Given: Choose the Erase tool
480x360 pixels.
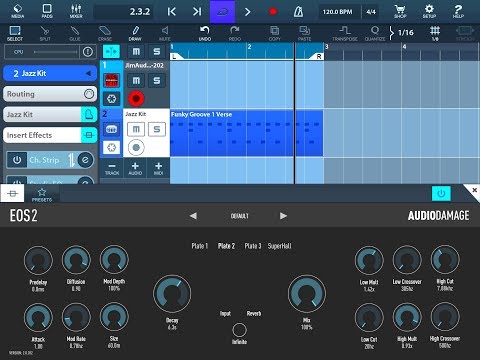Looking at the screenshot, I should coord(105,33).
